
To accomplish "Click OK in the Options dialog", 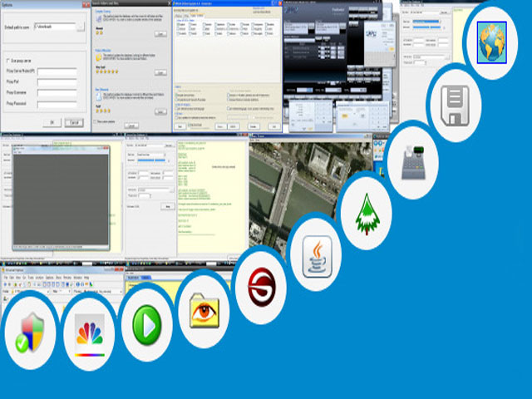I will tap(51, 121).
